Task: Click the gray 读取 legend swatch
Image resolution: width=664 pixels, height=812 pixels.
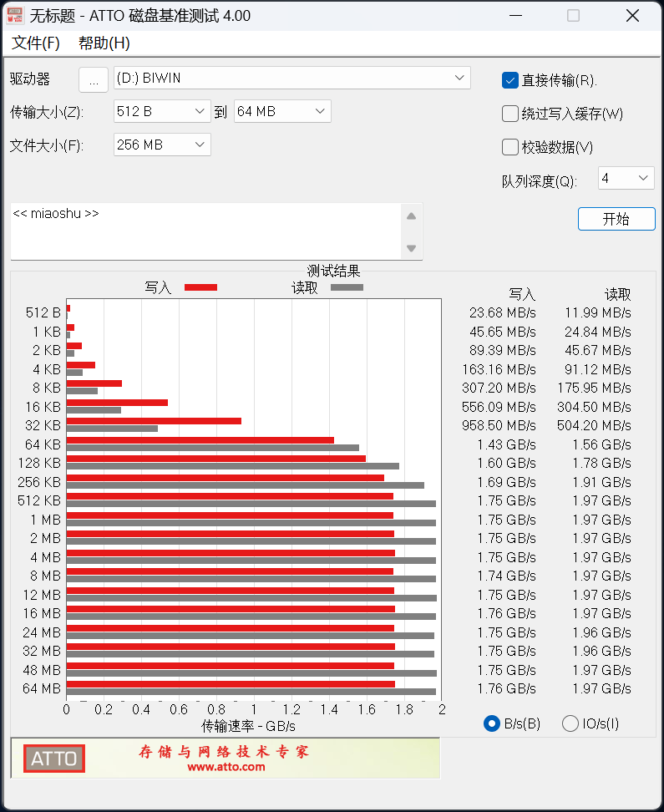Action: tap(347, 287)
